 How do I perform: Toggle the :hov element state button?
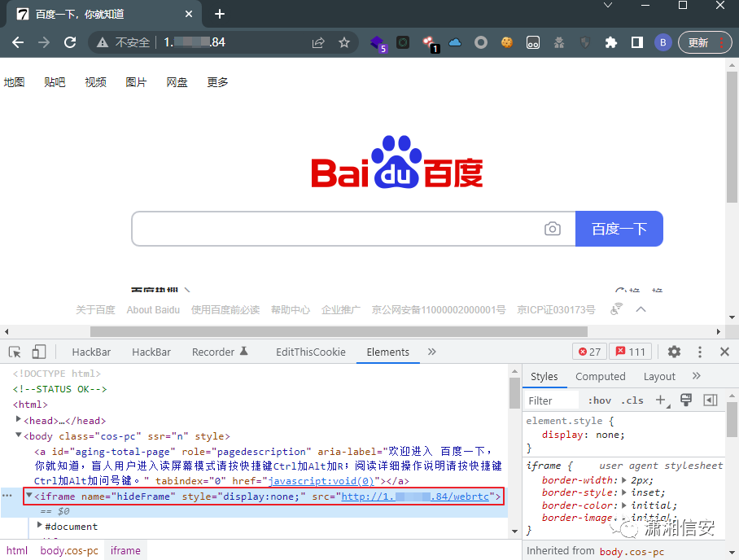[x=600, y=400]
